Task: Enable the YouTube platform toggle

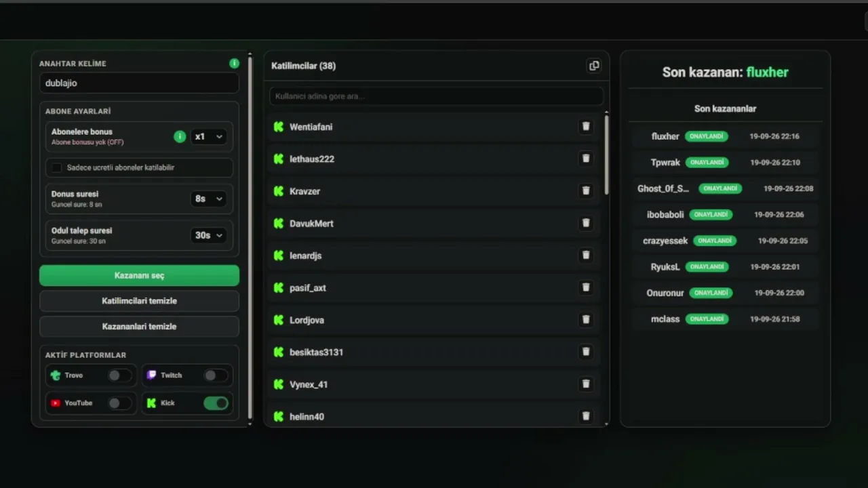Action: (x=119, y=403)
